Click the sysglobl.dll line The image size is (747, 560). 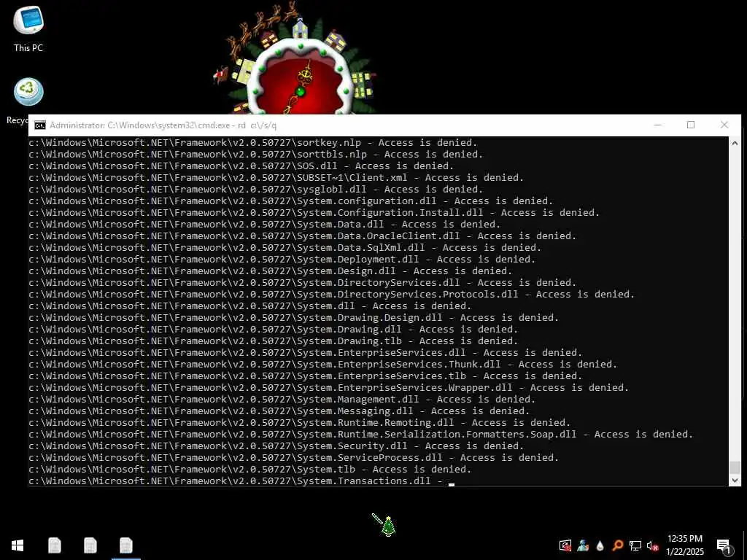pyautogui.click(x=256, y=190)
